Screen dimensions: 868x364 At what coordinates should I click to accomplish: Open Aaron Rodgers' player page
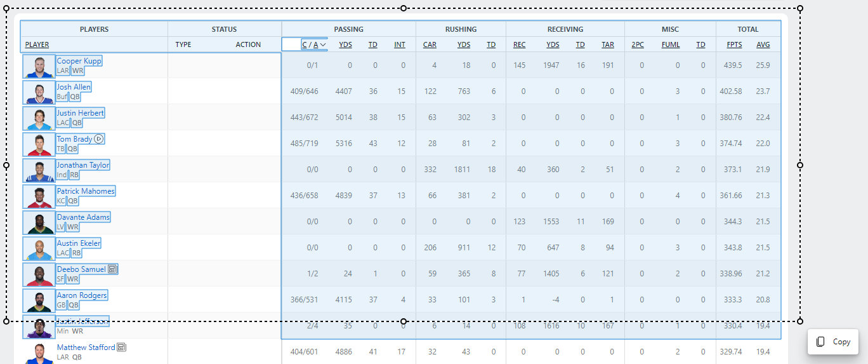(x=82, y=295)
